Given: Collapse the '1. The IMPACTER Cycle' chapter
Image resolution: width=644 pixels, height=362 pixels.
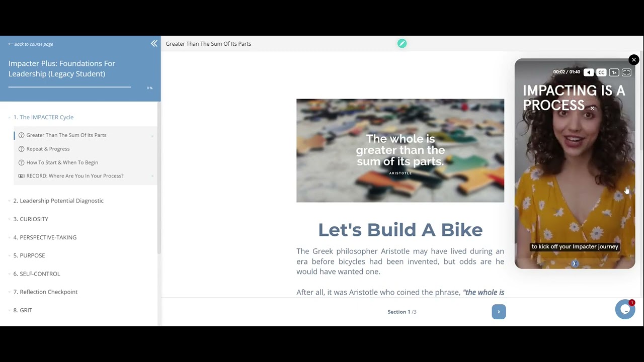Looking at the screenshot, I should [x=43, y=117].
